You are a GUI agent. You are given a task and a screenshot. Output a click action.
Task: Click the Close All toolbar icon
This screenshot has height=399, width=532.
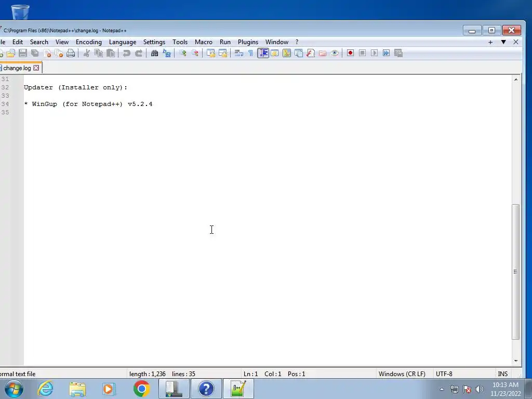pos(59,54)
